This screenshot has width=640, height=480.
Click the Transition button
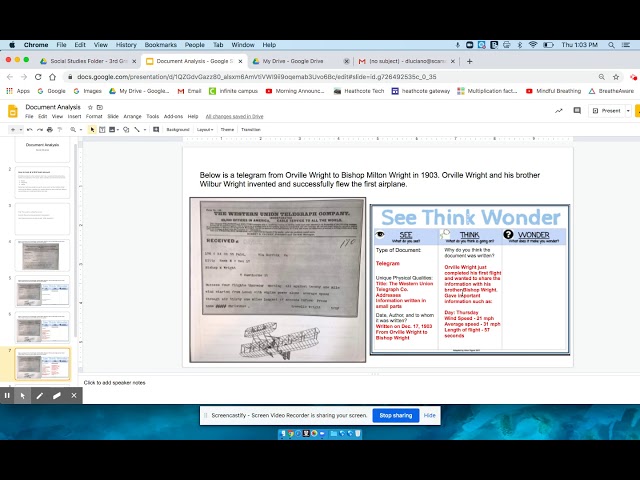(251, 129)
